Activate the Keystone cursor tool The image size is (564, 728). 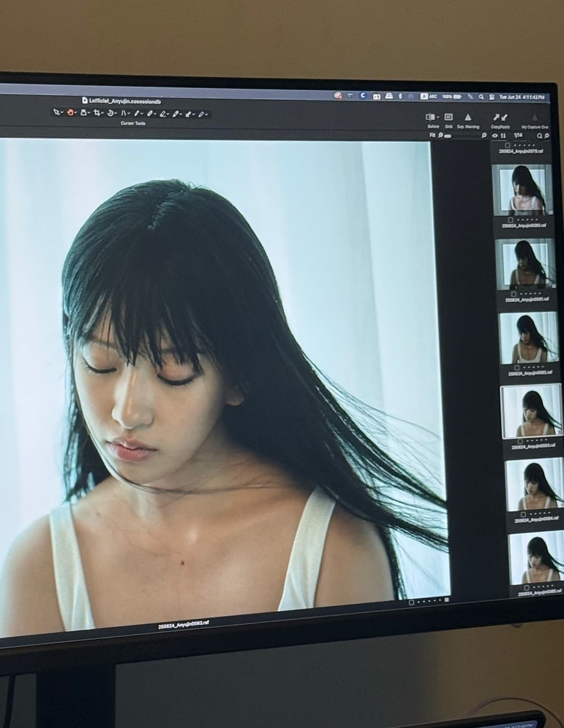(124, 113)
